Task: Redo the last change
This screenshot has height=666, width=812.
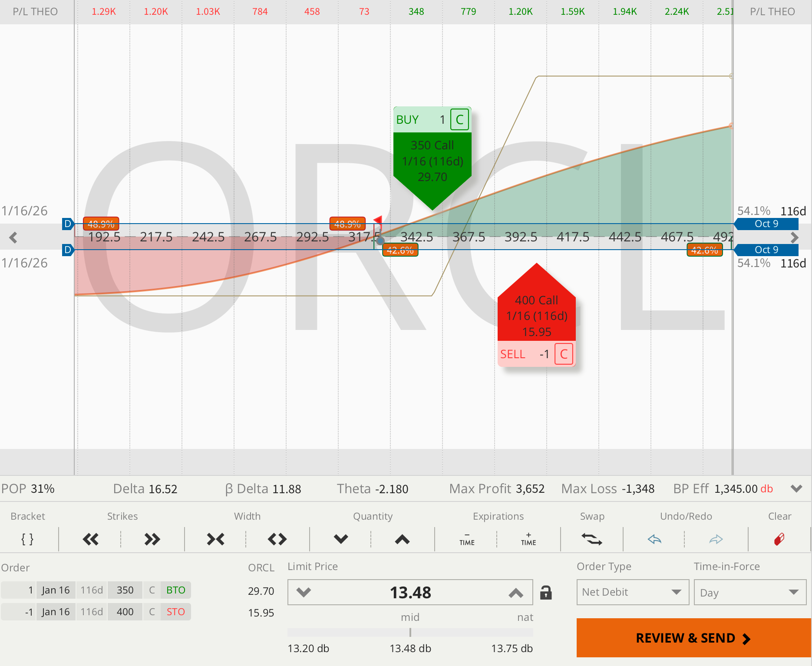Action: click(716, 539)
